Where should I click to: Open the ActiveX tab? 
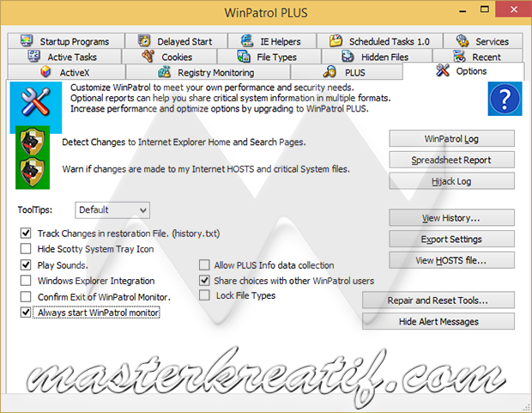coord(66,72)
